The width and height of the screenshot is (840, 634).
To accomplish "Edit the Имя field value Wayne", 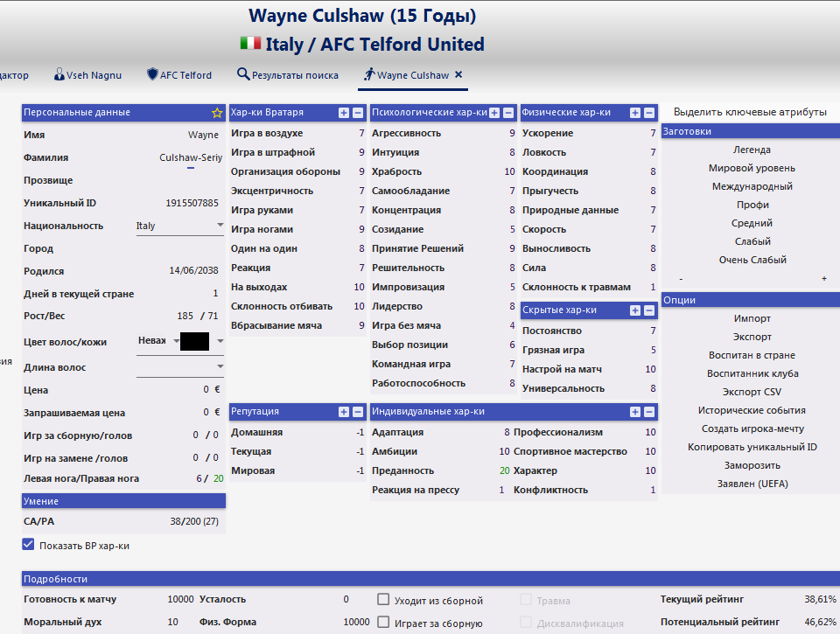I will [x=203, y=135].
